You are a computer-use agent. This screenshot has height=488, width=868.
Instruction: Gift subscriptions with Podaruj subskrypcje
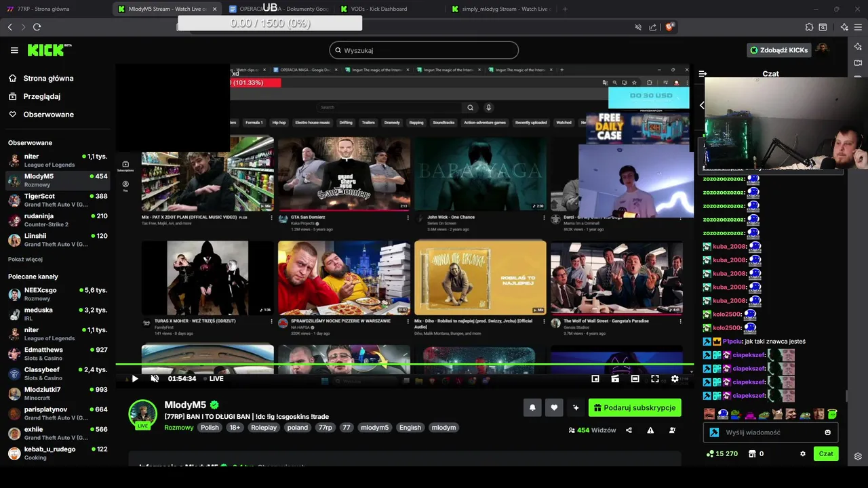point(635,407)
